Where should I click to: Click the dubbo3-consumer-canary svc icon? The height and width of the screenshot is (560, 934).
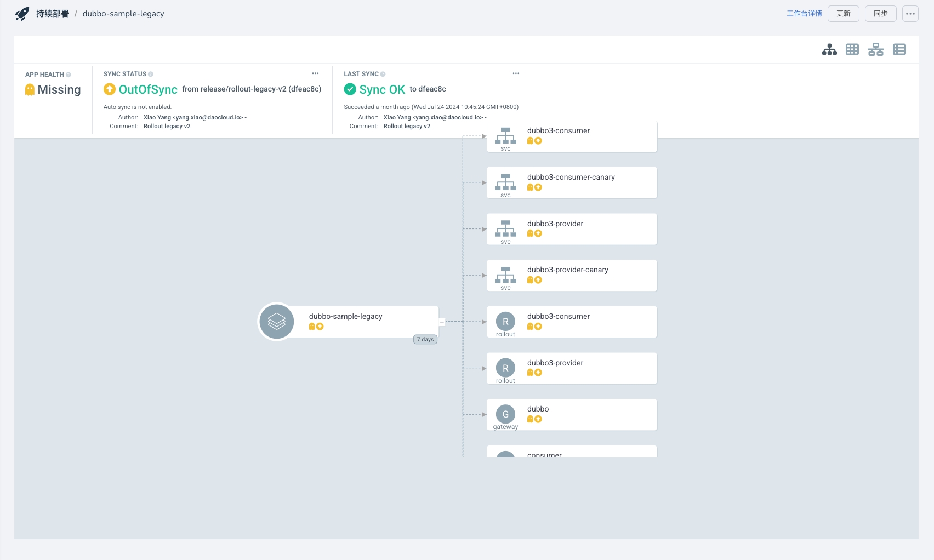(505, 182)
